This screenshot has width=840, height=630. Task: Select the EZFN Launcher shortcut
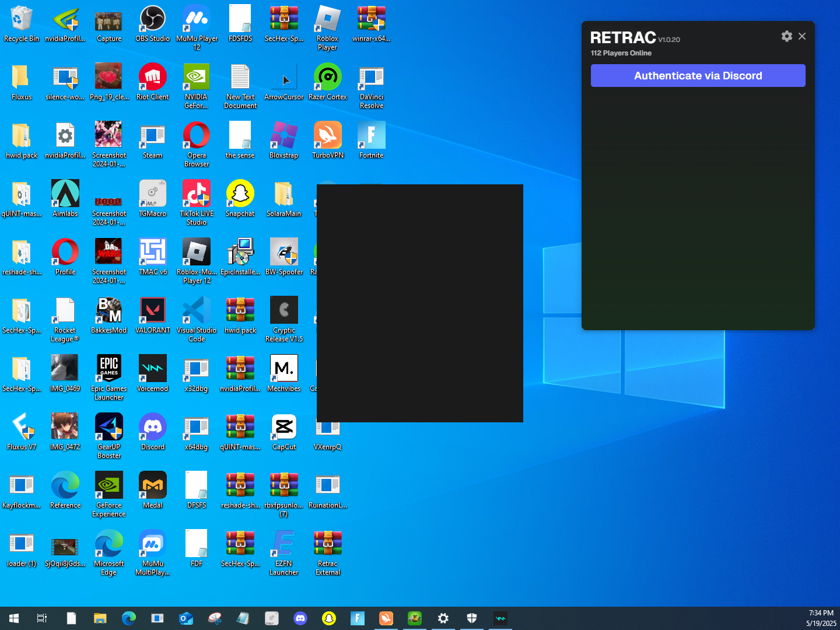pos(284,553)
